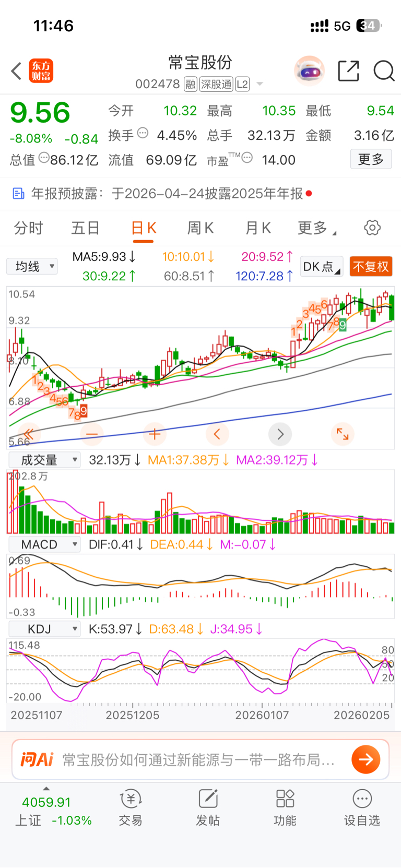Open 更多 quote details button
Screen dimensions: 401x868
[371, 159]
